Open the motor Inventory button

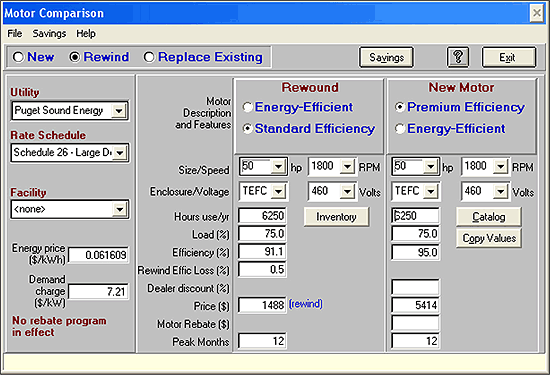click(x=336, y=217)
